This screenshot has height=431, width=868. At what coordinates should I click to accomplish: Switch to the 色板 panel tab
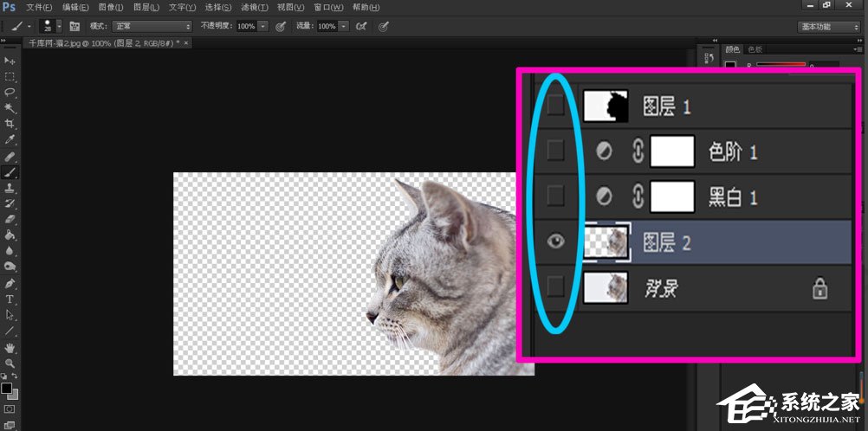point(755,49)
